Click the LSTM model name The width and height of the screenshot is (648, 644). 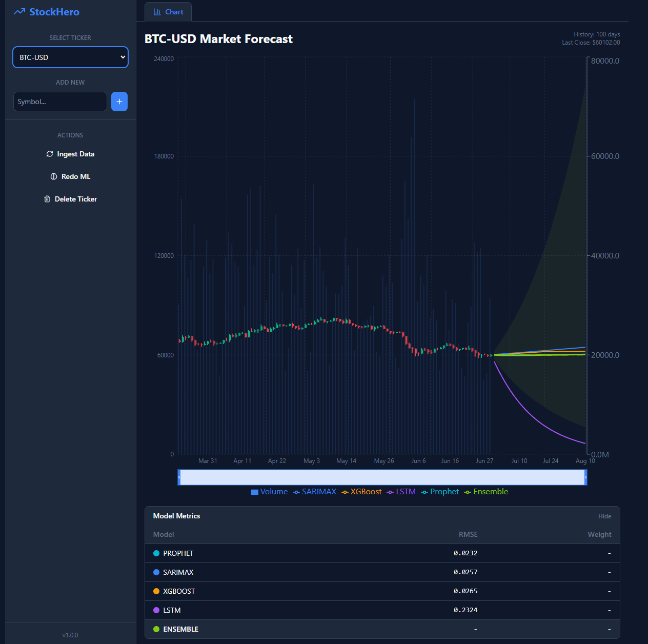click(x=172, y=610)
